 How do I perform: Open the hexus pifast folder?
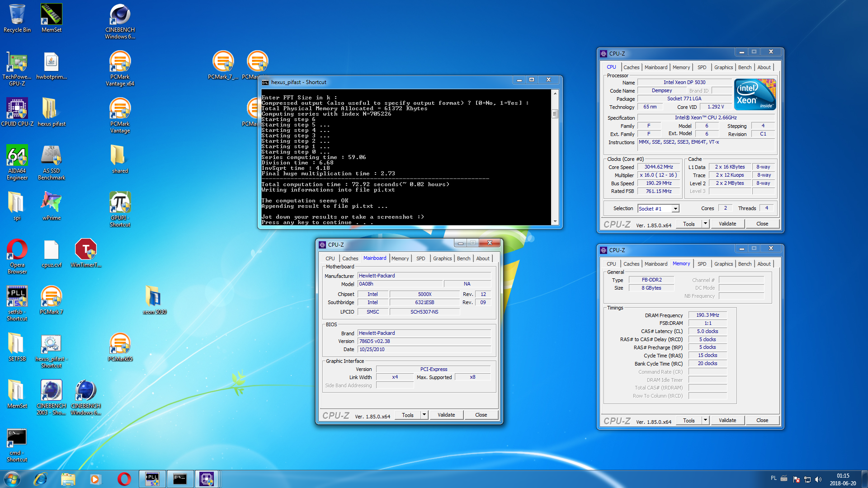[52, 112]
